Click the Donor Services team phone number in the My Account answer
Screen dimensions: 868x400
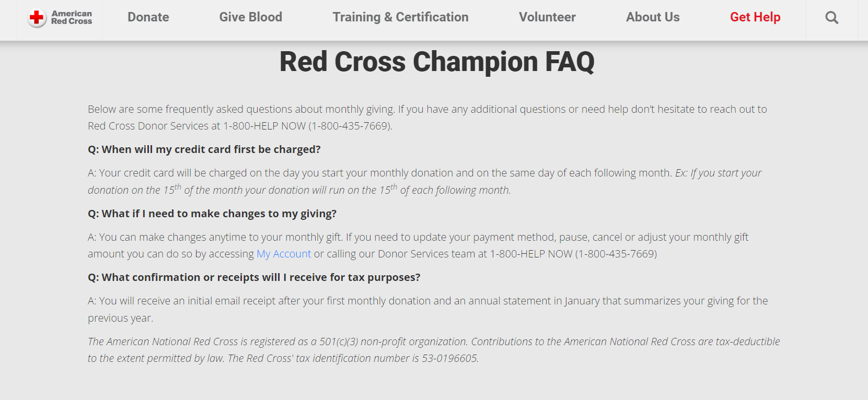tap(573, 254)
